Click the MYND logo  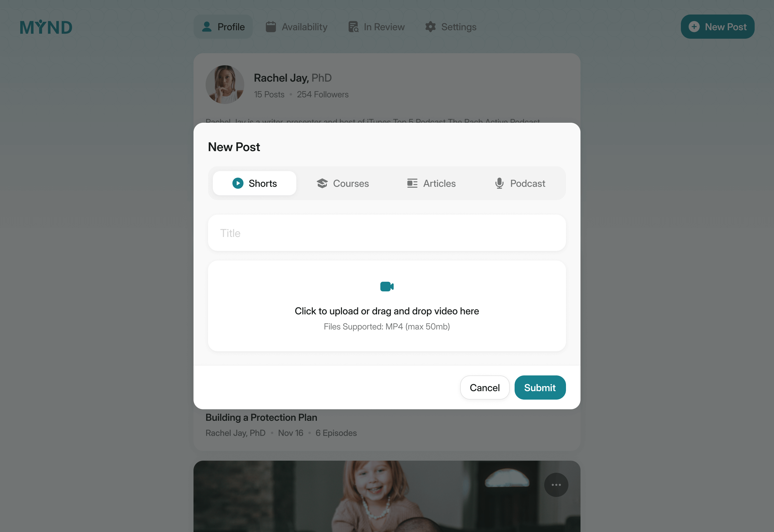coord(46,27)
